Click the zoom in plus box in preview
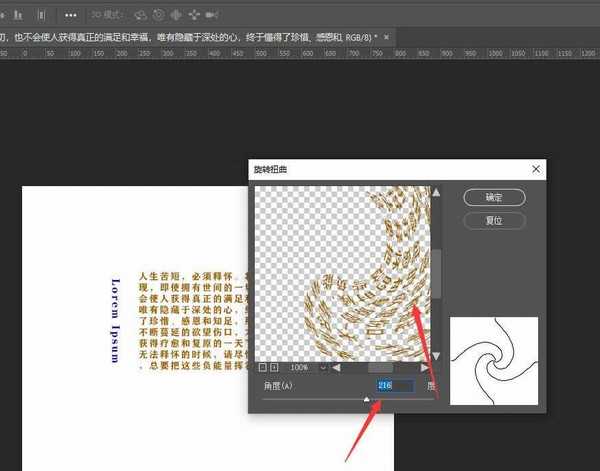Viewport: 600px width, 471px height. (x=274, y=367)
